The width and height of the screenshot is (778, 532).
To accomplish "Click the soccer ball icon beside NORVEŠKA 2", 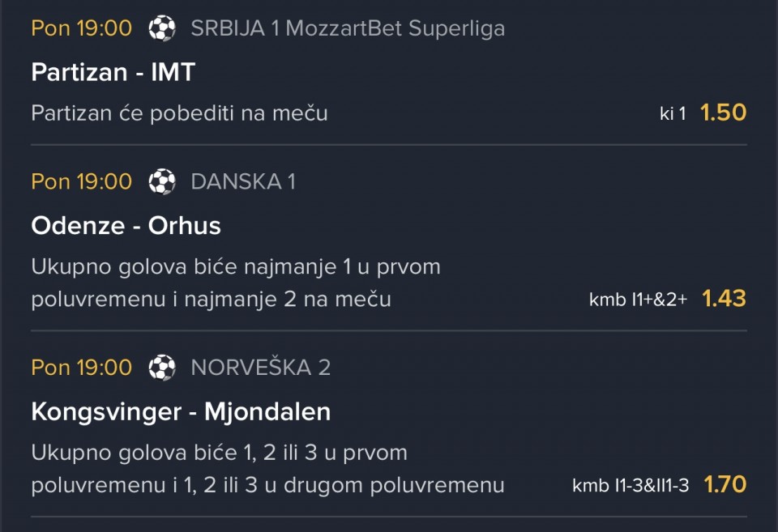I will [162, 368].
